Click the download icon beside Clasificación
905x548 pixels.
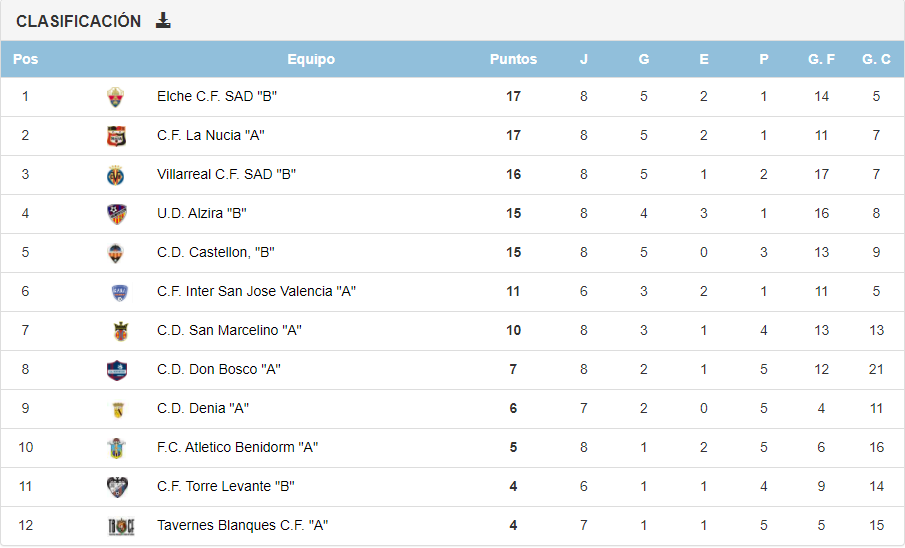[x=163, y=20]
